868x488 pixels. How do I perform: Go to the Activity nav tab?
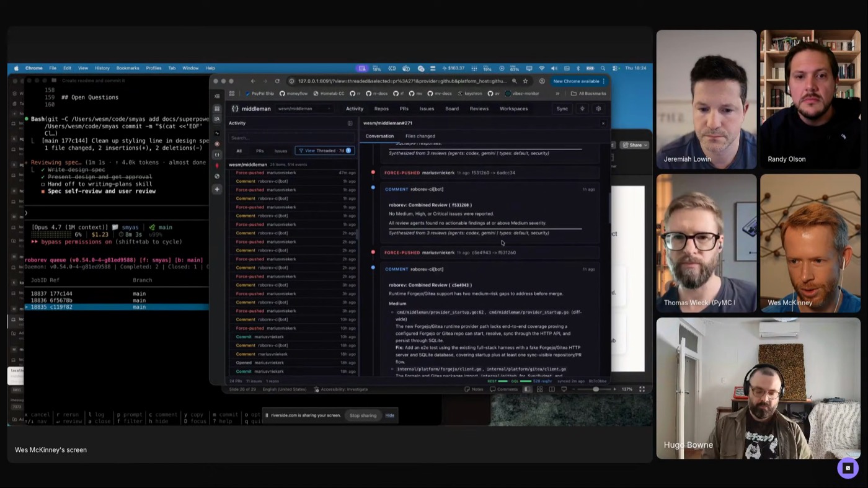[355, 109]
